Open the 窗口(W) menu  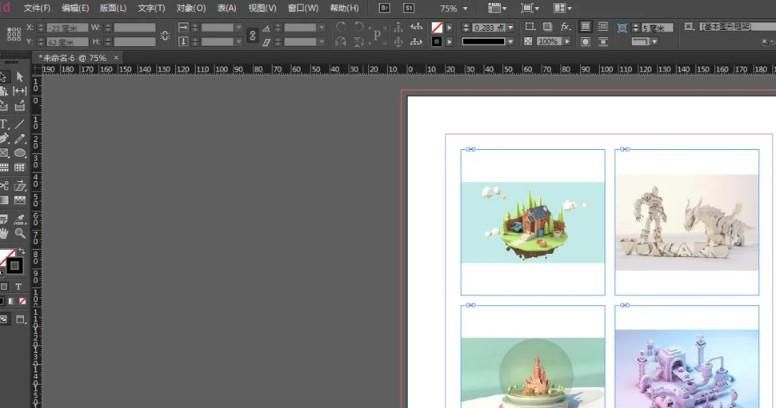(303, 8)
